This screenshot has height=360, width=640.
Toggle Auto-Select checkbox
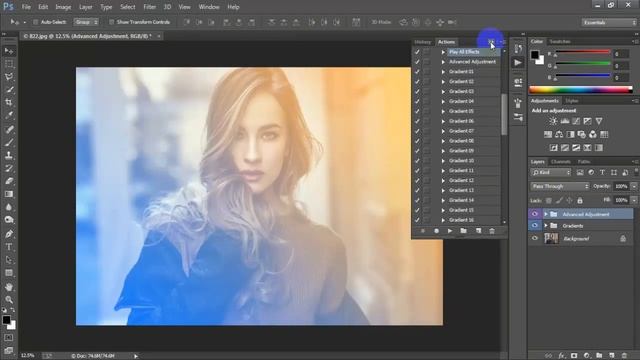(36, 22)
